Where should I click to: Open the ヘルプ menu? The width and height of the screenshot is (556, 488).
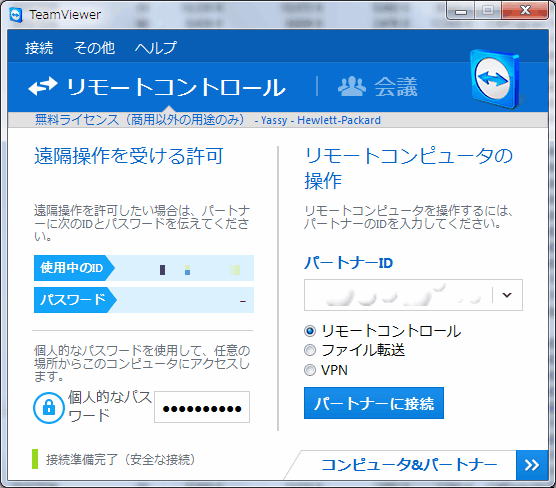click(155, 48)
